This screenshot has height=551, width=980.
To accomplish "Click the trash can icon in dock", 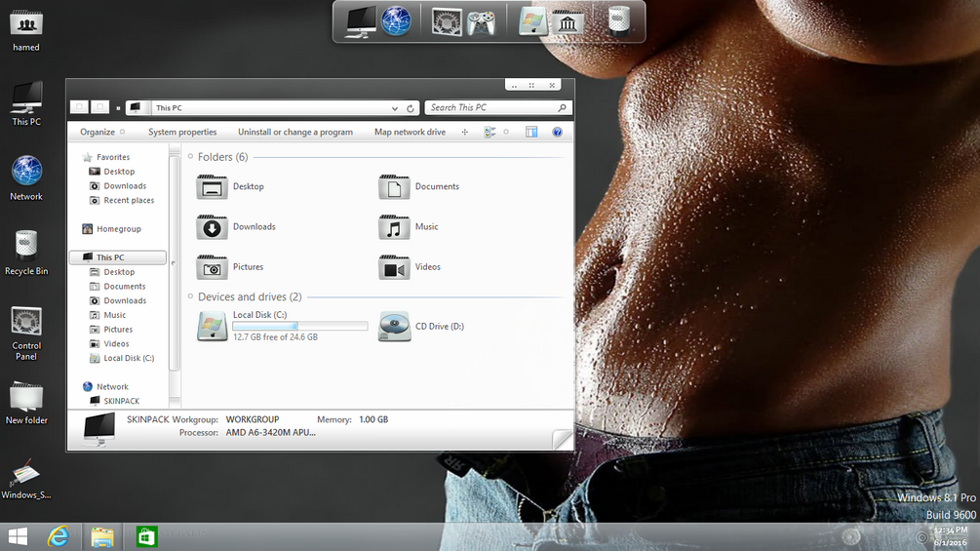I will [x=619, y=20].
